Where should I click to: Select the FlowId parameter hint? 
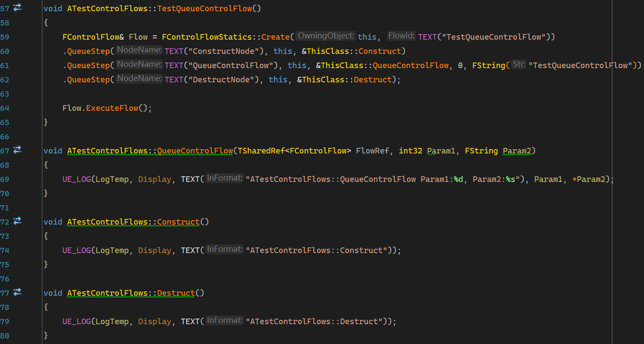[401, 36]
